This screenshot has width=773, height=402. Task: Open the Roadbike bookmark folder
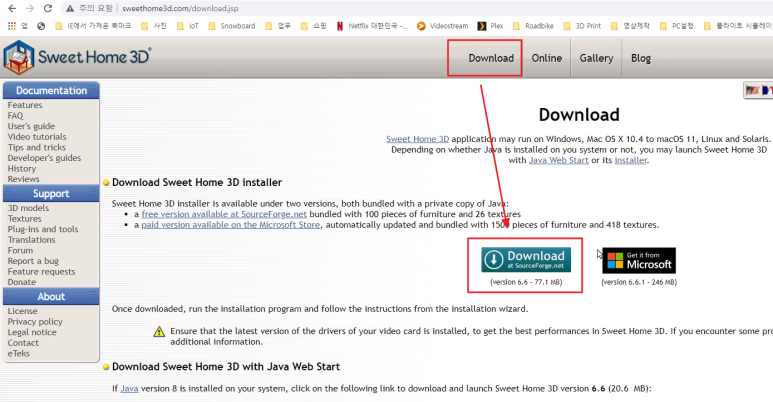(x=533, y=26)
